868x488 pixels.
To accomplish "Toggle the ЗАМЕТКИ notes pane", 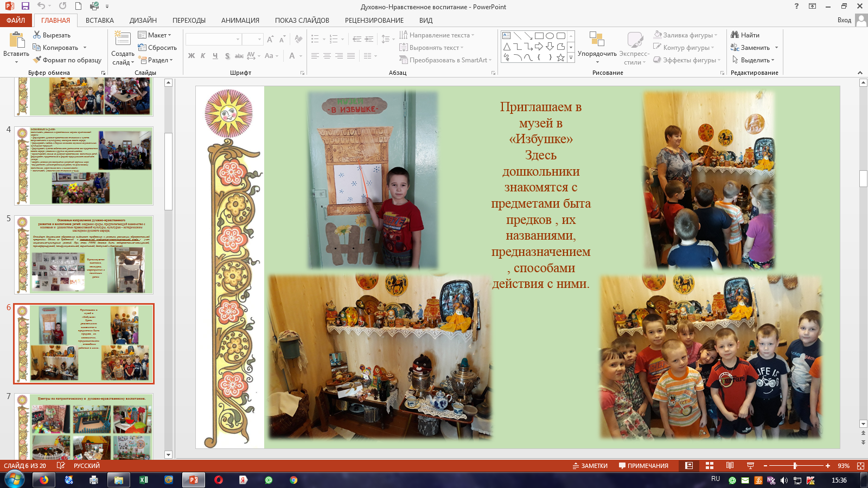I will point(590,466).
